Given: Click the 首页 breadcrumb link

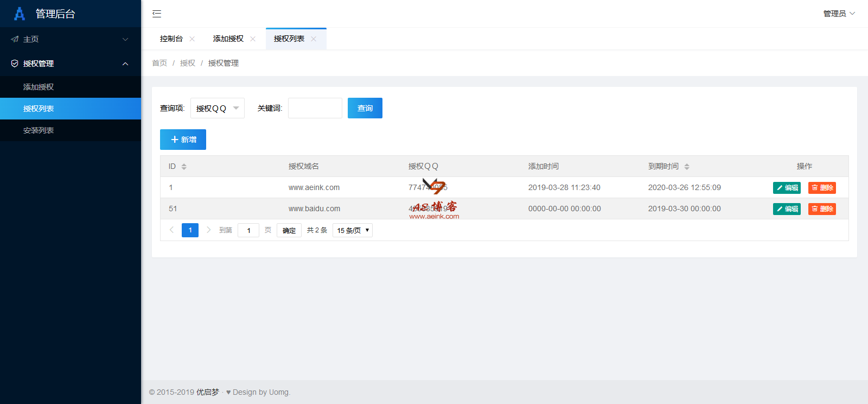Looking at the screenshot, I should coord(159,63).
